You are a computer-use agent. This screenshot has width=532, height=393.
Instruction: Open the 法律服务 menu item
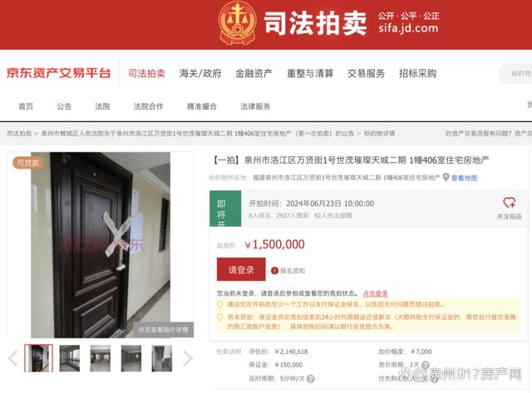point(255,106)
